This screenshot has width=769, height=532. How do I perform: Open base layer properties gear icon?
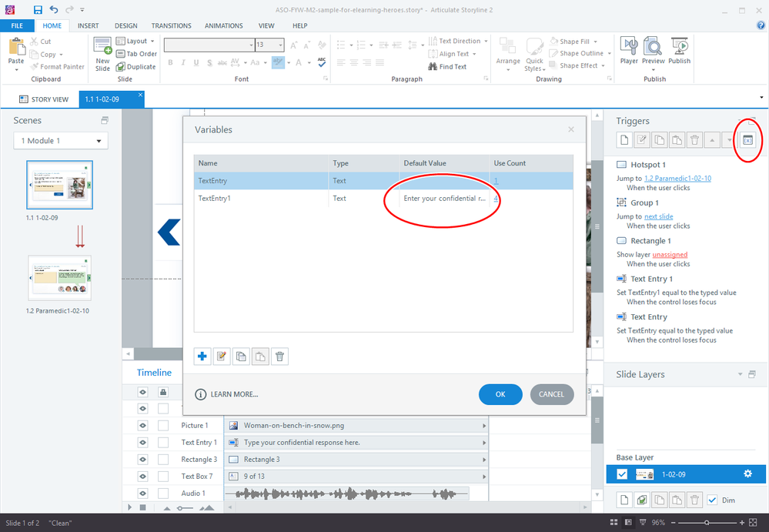point(747,474)
